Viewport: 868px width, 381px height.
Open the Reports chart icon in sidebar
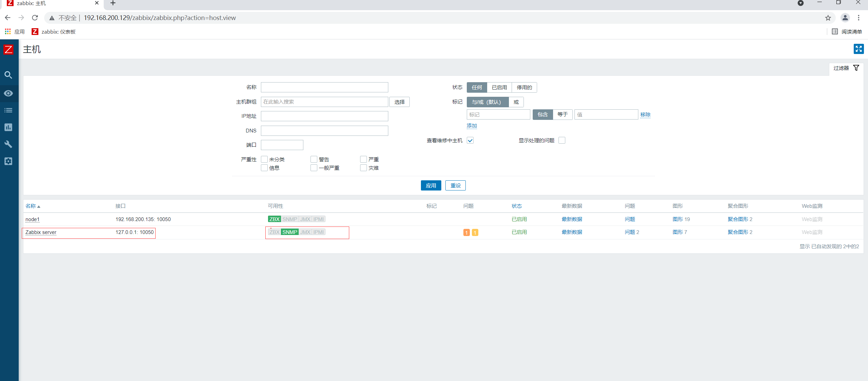pos(8,127)
